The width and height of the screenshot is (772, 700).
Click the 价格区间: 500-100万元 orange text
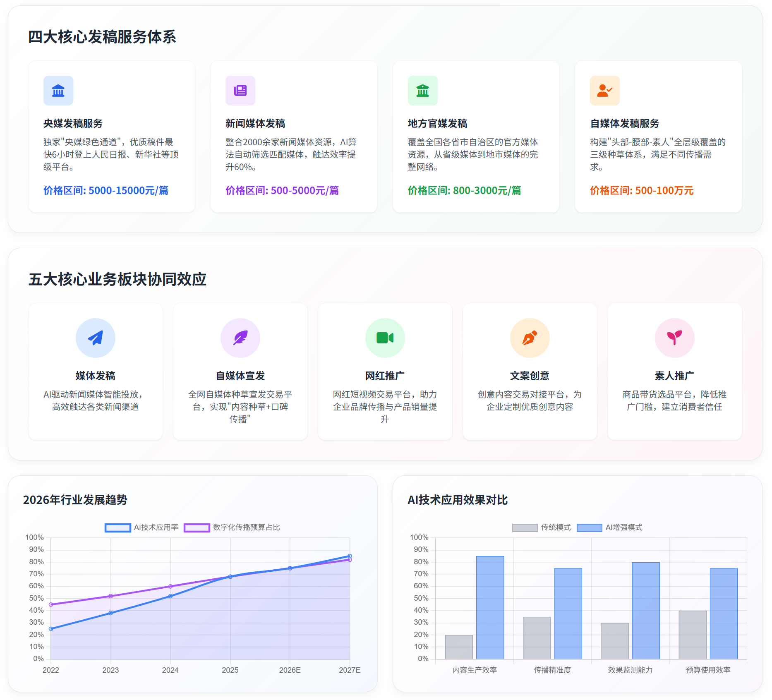(x=641, y=190)
